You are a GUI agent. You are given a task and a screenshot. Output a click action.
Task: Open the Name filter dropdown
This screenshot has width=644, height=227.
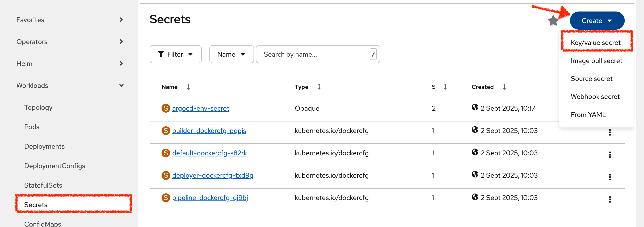pyautogui.click(x=231, y=54)
